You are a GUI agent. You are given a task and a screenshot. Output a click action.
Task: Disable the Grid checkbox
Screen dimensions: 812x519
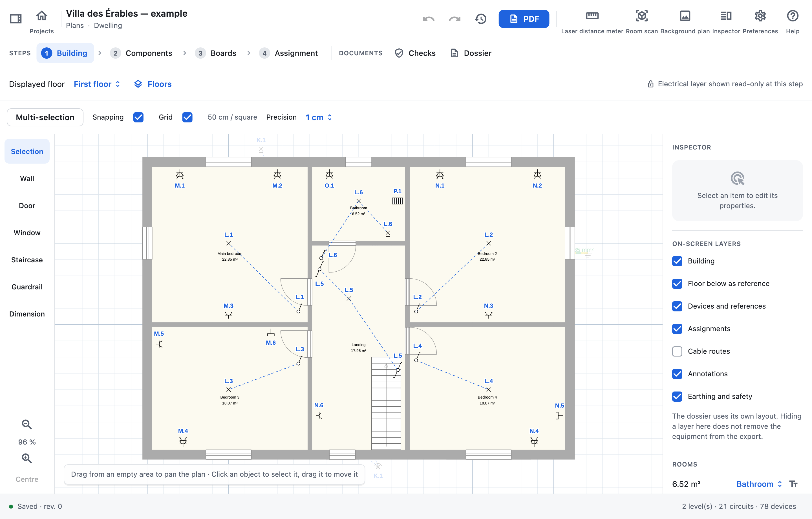pyautogui.click(x=187, y=117)
